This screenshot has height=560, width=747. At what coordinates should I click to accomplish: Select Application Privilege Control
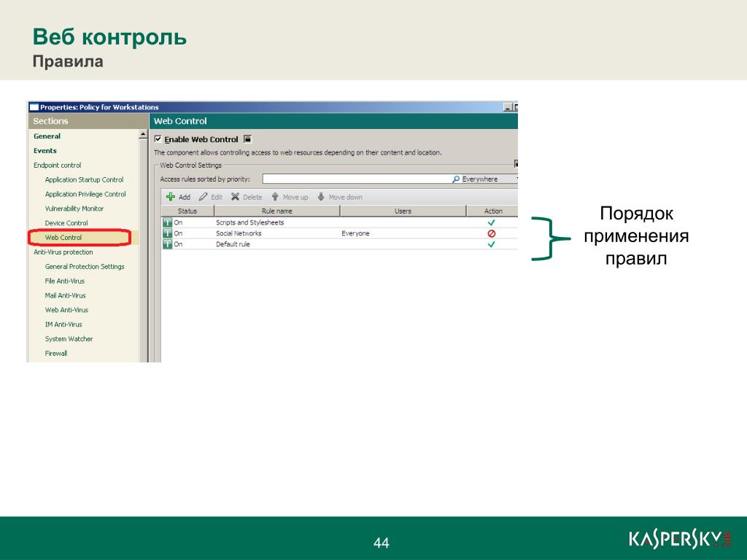pos(85,194)
